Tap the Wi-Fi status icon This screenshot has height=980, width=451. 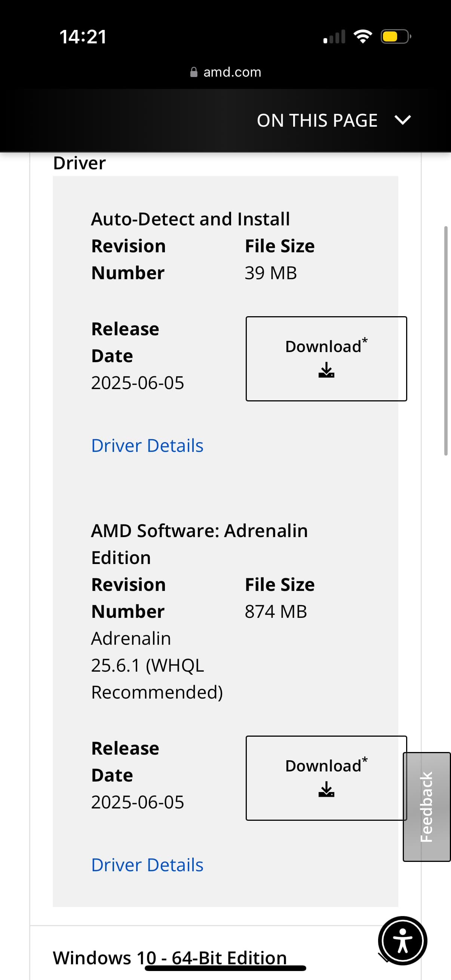pyautogui.click(x=363, y=37)
